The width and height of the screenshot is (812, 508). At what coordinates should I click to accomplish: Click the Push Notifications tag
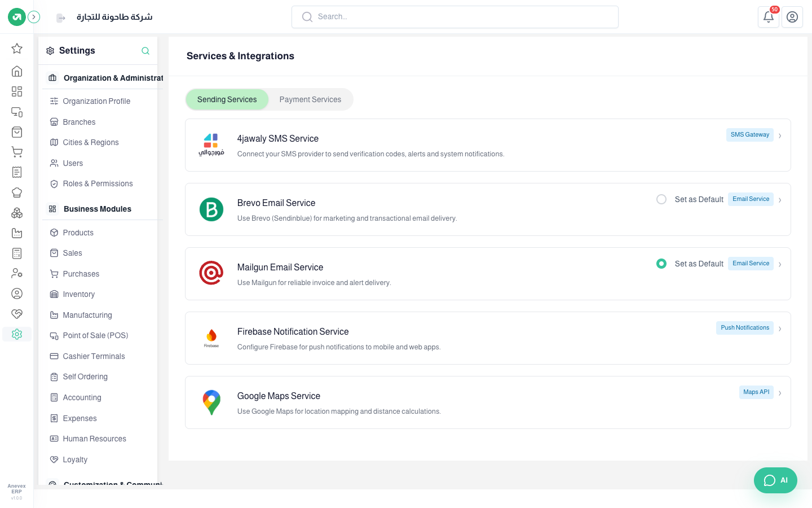coord(745,328)
